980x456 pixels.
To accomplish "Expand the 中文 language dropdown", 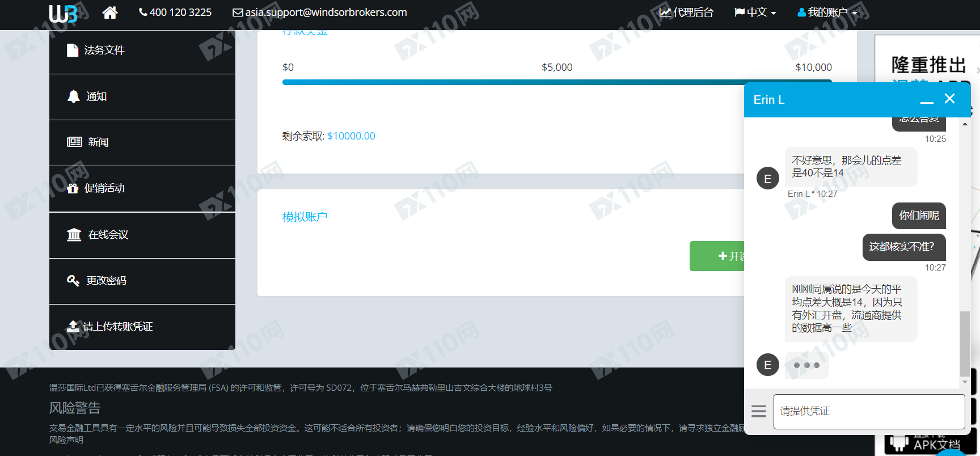I will [x=755, y=12].
